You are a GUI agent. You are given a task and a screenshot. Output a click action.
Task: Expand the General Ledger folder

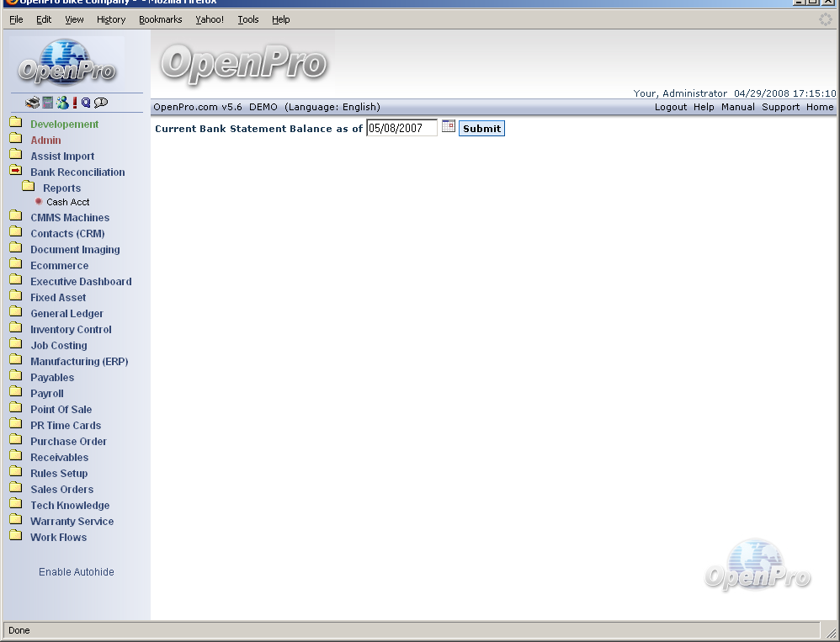tap(16, 313)
